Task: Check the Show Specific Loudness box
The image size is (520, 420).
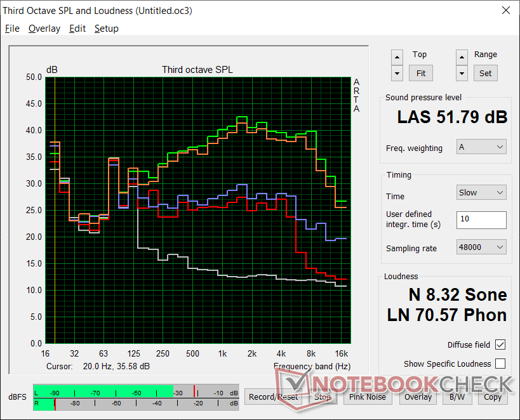Action: click(500, 364)
